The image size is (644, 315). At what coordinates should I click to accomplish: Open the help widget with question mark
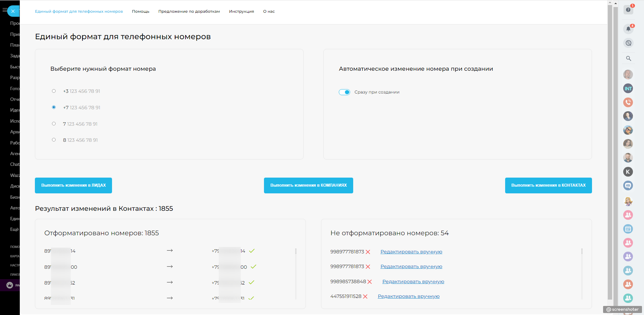tap(628, 10)
